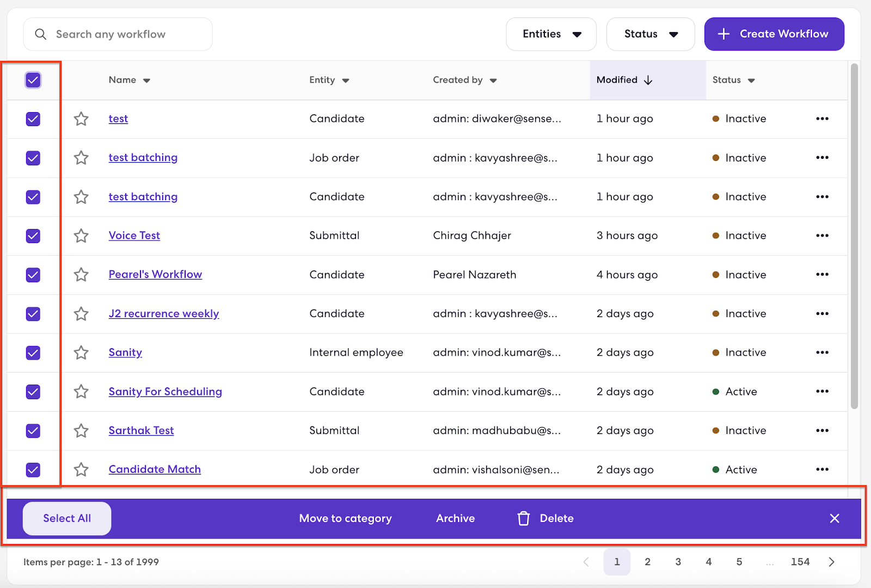This screenshot has width=871, height=588.
Task: Click the trash icon beside Delete
Action: pos(523,518)
